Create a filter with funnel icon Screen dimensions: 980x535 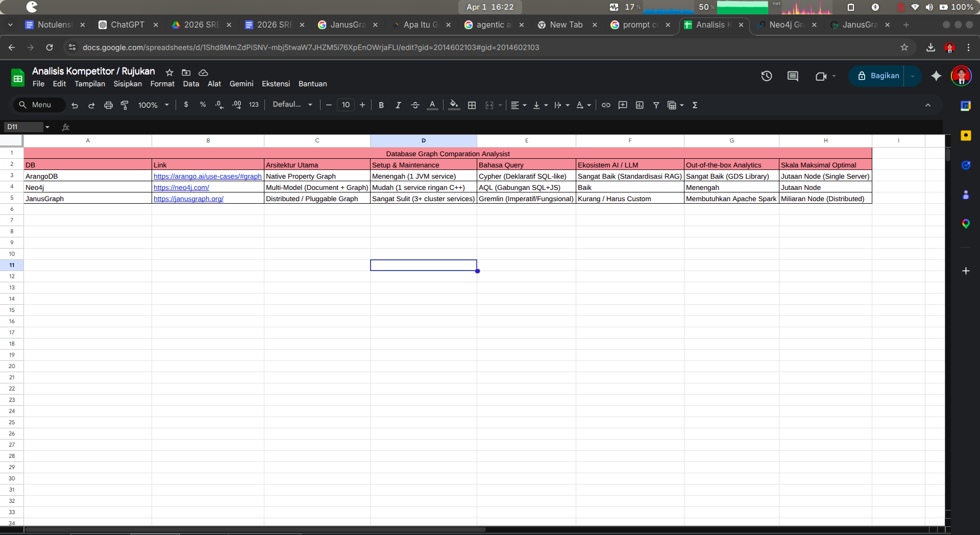click(x=656, y=105)
